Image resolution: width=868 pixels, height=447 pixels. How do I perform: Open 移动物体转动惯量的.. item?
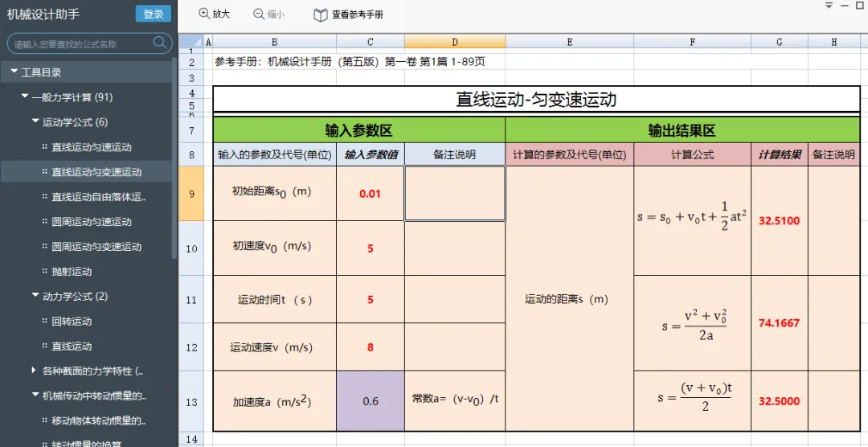pyautogui.click(x=99, y=421)
